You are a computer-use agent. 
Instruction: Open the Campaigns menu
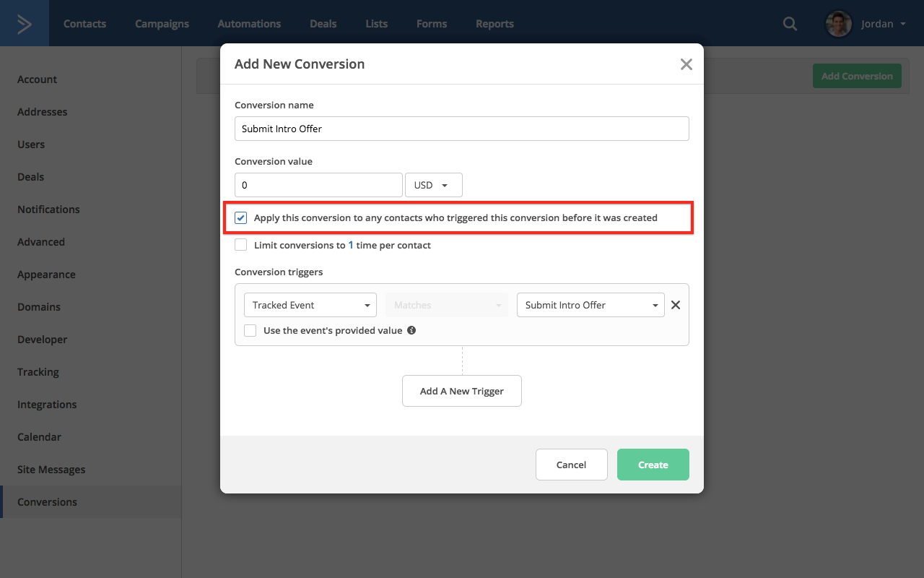162,24
